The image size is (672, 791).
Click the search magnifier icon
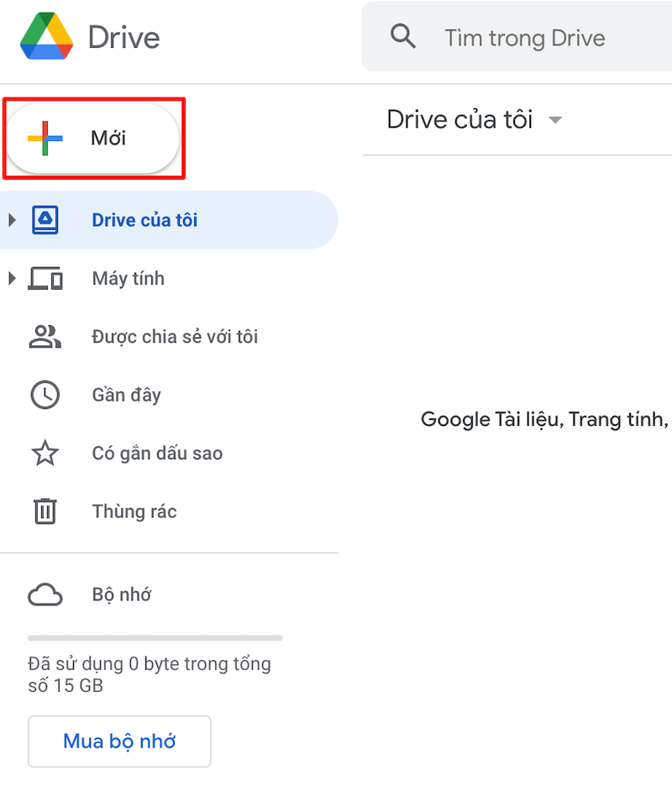(x=402, y=37)
